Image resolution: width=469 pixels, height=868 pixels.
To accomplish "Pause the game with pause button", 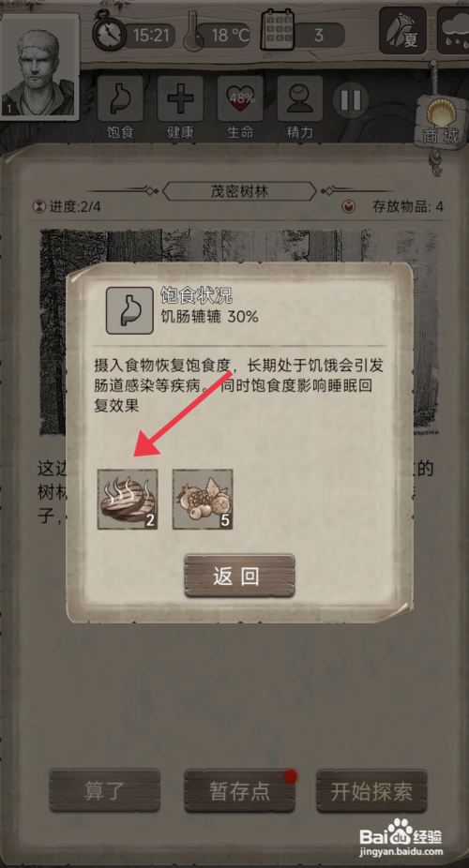I will pos(351,100).
